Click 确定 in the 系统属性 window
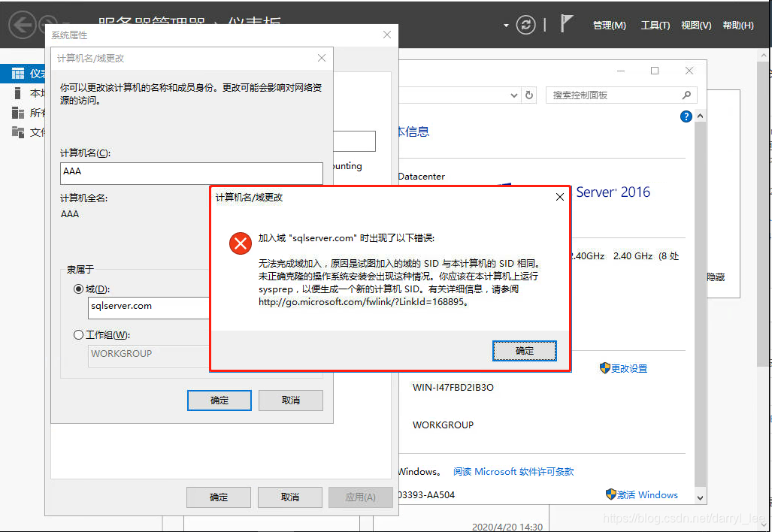The width and height of the screenshot is (772, 532). point(219,497)
